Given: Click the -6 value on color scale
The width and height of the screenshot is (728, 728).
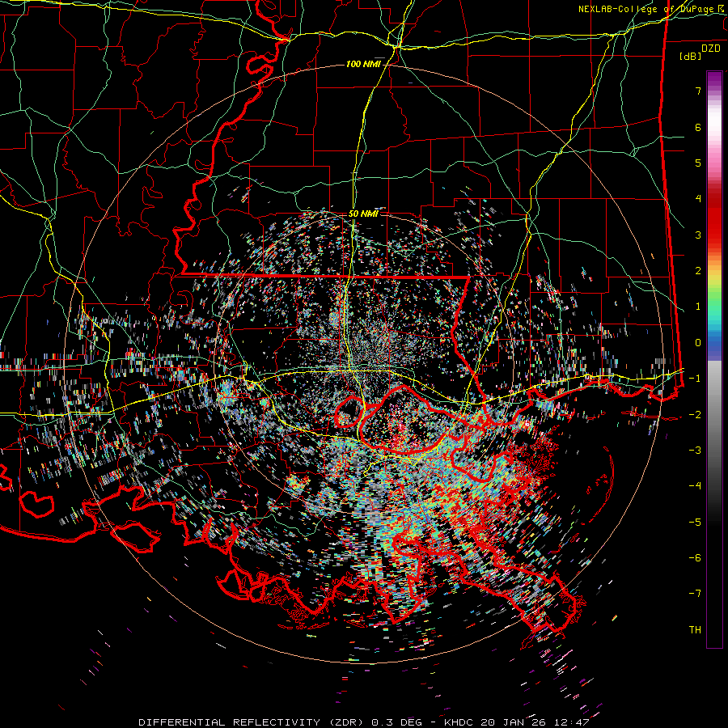Looking at the screenshot, I should click(695, 557).
